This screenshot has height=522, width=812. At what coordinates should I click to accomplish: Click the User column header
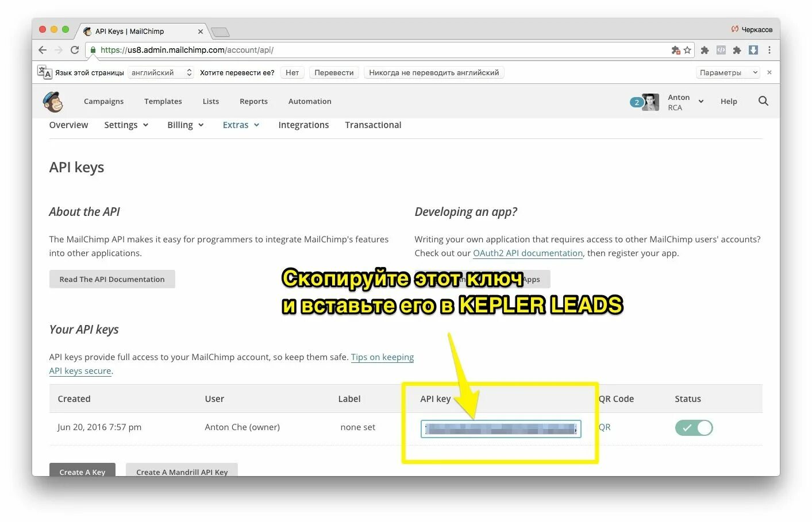coord(214,399)
